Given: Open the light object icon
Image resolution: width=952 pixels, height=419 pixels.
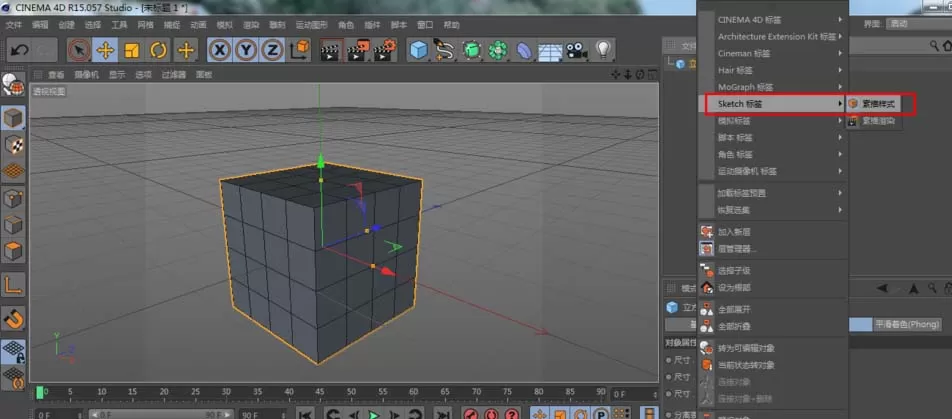Looking at the screenshot, I should coord(602,50).
